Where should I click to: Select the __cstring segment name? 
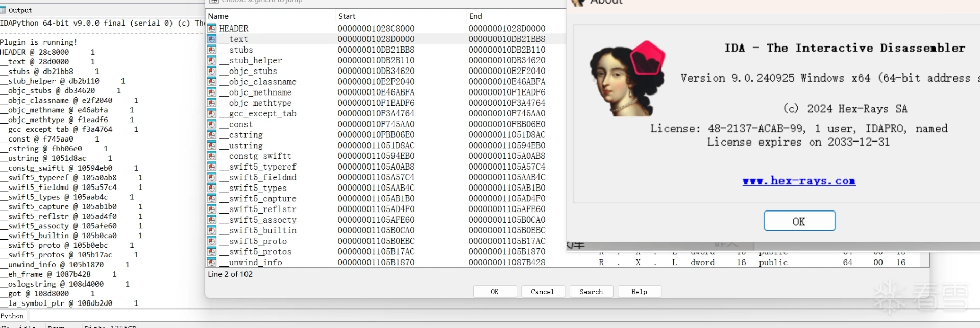(x=241, y=135)
